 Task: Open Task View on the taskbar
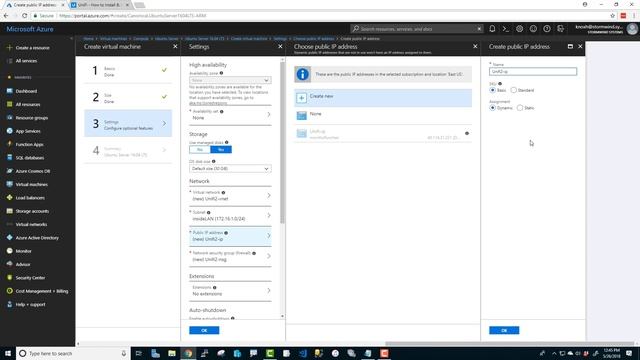pyautogui.click(x=138, y=353)
